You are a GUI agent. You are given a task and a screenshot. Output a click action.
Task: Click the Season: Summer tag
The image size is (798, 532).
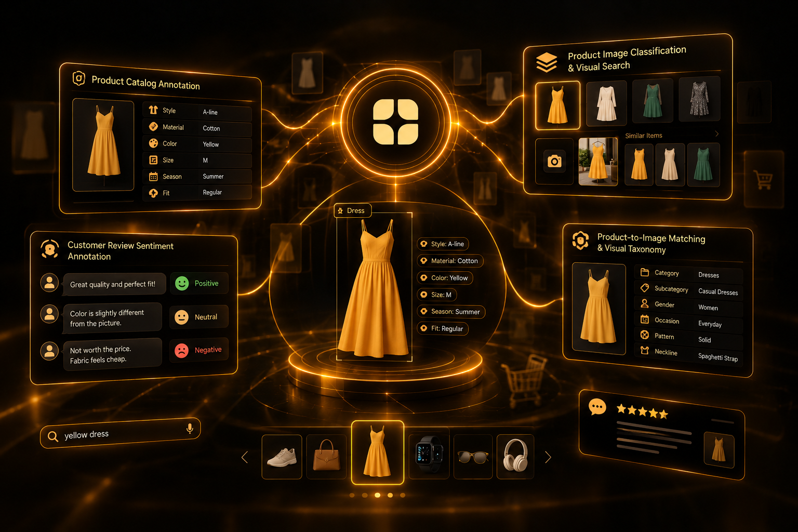[x=451, y=312]
